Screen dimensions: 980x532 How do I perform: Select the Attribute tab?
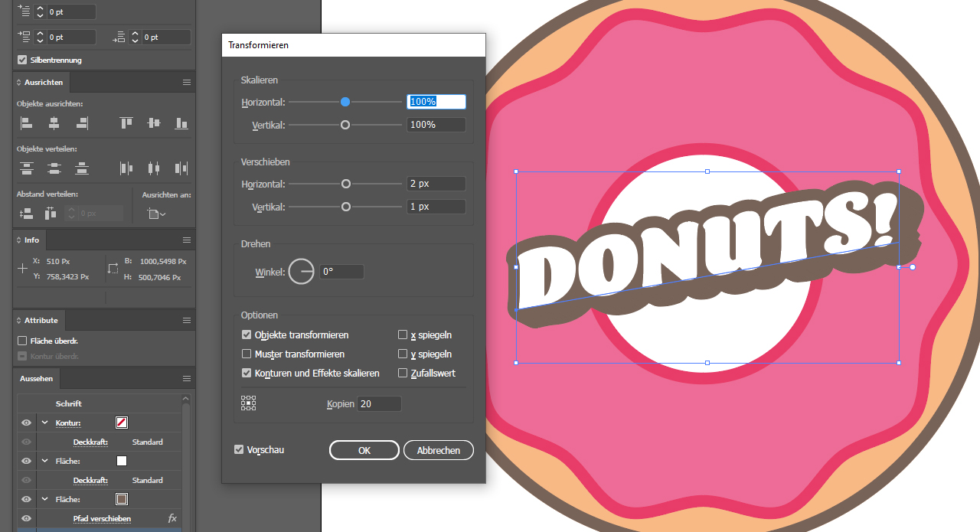[x=41, y=320]
